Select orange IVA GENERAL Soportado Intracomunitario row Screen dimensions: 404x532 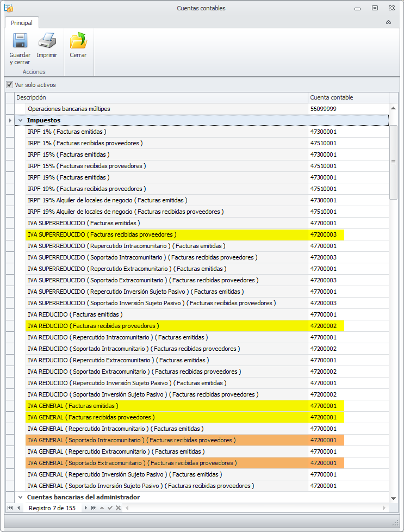163,440
